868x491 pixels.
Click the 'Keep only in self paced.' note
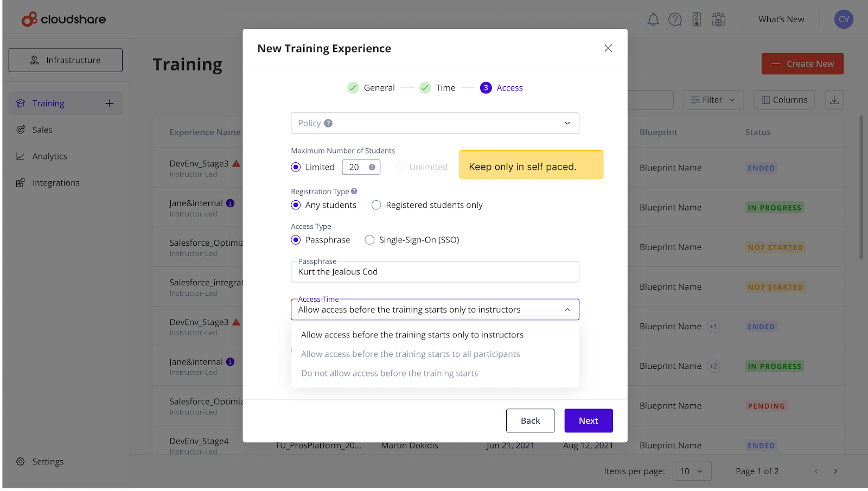(531, 164)
